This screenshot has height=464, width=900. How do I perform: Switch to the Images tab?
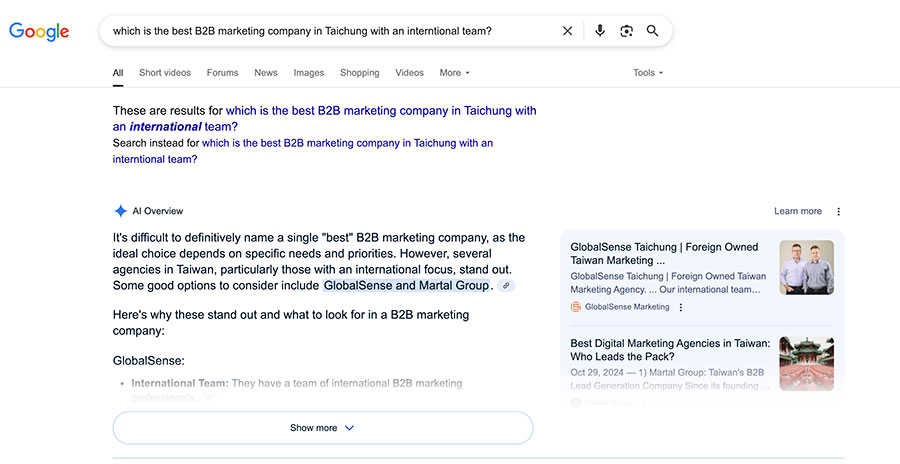pos(308,73)
